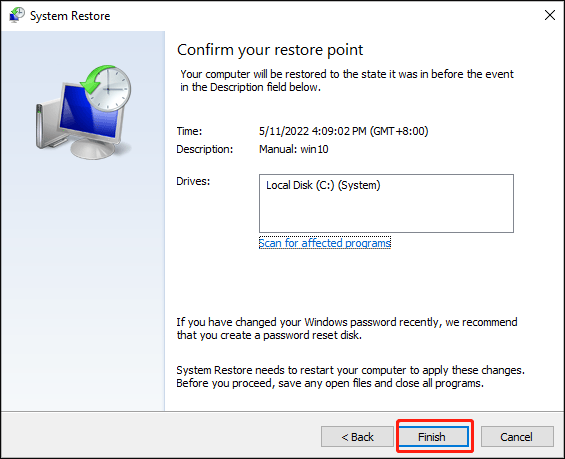Click the System Restore window title text
565x459 pixels.
(70, 16)
